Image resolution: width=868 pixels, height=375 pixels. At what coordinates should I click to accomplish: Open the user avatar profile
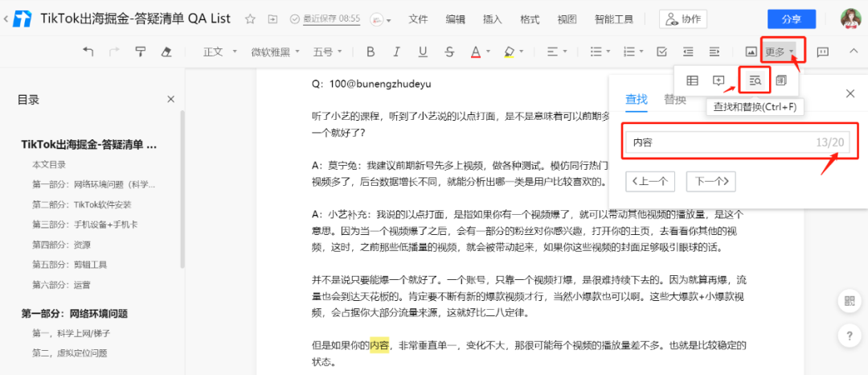851,19
